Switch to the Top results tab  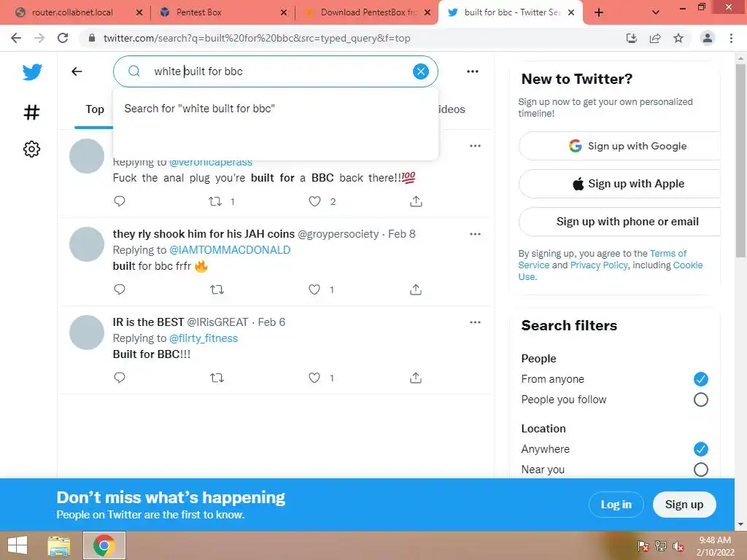95,109
